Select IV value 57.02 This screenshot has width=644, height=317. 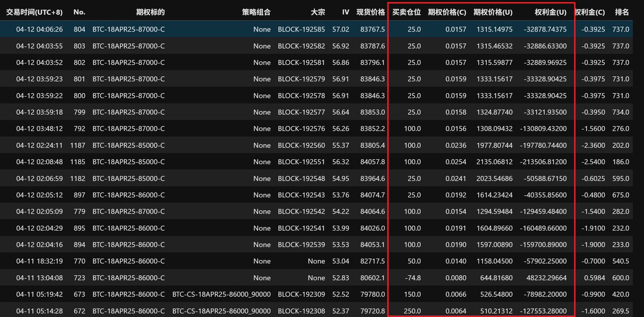point(341,29)
